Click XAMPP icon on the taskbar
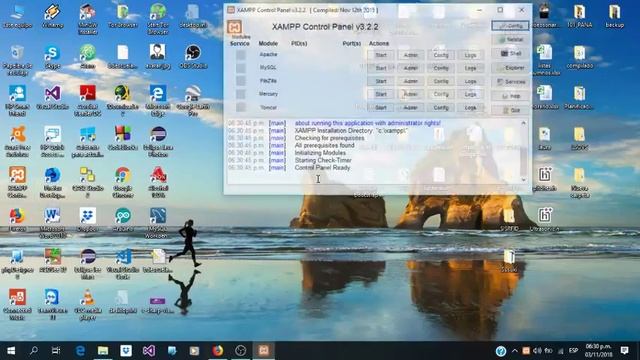The height and width of the screenshot is (360, 640). pos(263,351)
